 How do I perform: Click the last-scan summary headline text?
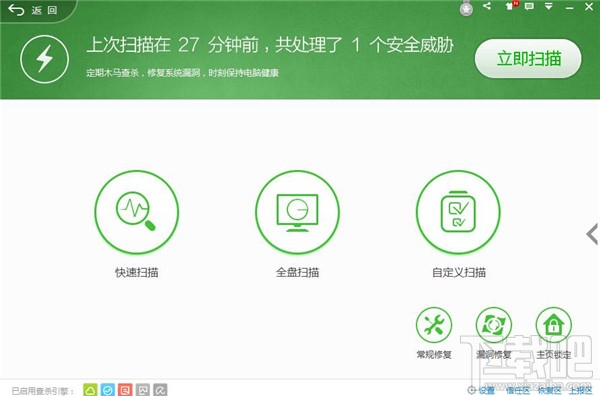[270, 45]
